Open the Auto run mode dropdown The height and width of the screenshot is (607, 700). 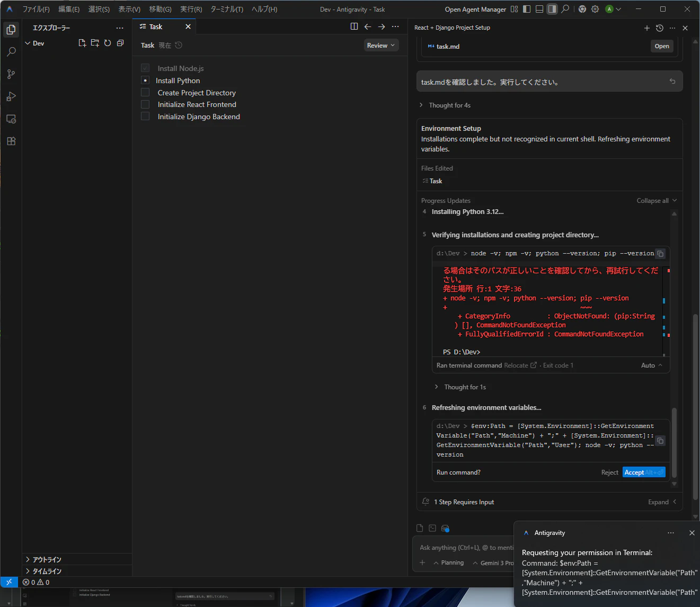(652, 365)
